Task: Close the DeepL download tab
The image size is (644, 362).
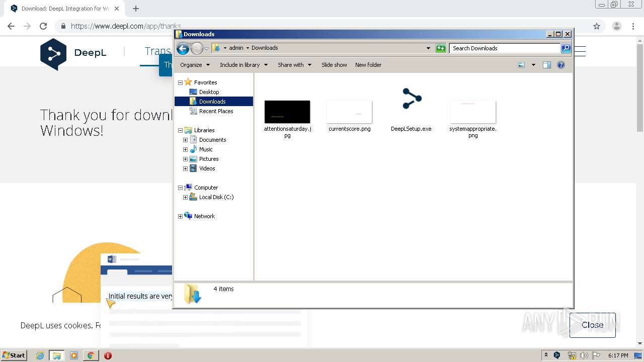Action: tap(117, 9)
